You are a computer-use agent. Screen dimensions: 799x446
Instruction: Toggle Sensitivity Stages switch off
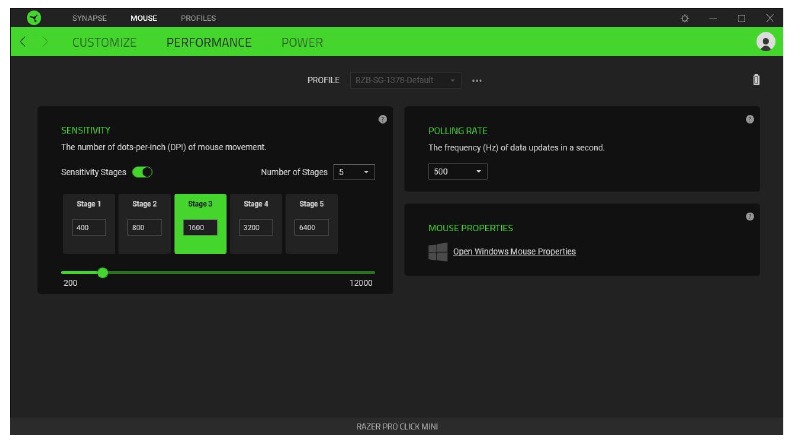pyautogui.click(x=142, y=172)
